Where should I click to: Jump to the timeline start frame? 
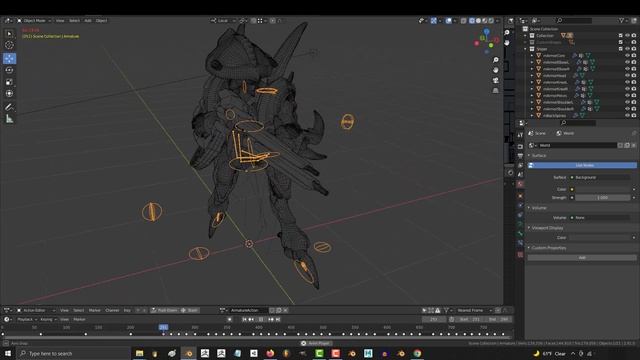click(244, 320)
